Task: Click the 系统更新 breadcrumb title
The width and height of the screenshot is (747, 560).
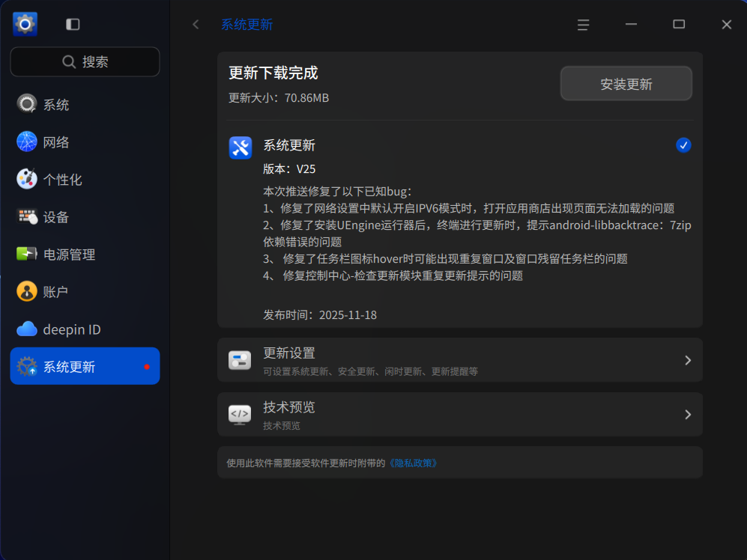Action: coord(247,24)
